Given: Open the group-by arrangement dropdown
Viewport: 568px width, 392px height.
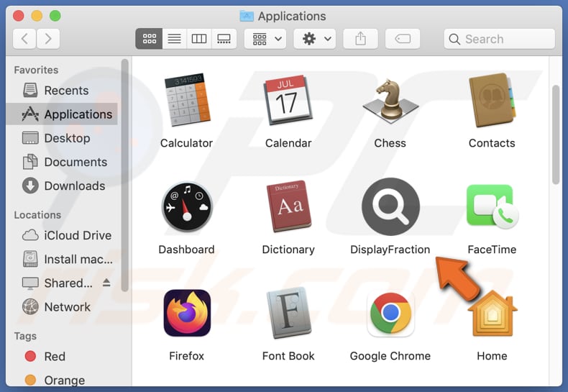Looking at the screenshot, I should [x=265, y=39].
